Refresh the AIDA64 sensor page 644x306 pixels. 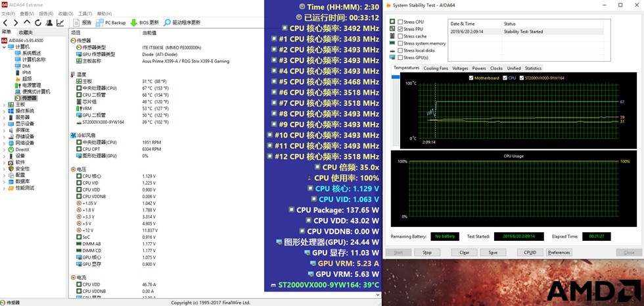tap(38, 22)
